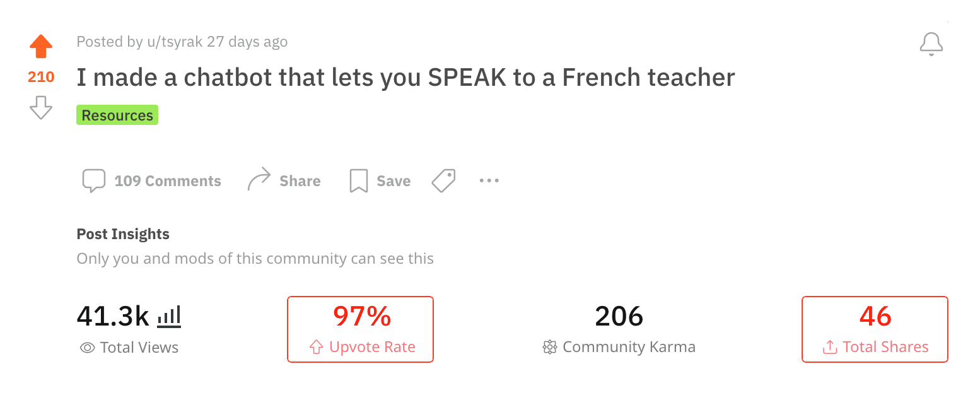This screenshot has height=400, width=980.
Task: Click the orange upvote arrow
Action: [x=40, y=45]
